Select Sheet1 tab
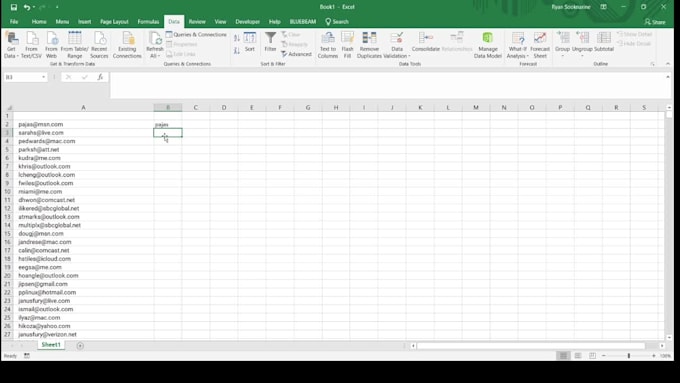The width and height of the screenshot is (680, 383). [x=51, y=345]
